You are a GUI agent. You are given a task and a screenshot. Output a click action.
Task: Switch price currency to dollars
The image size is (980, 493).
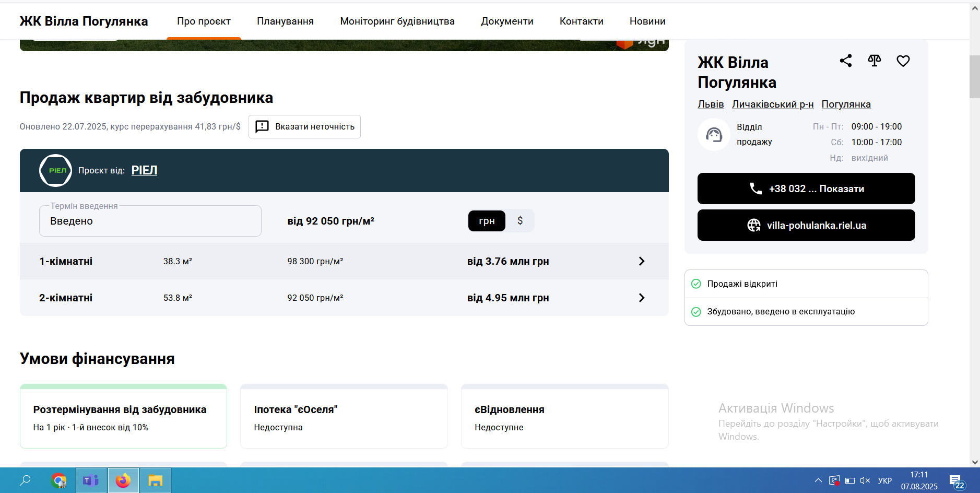coord(520,221)
